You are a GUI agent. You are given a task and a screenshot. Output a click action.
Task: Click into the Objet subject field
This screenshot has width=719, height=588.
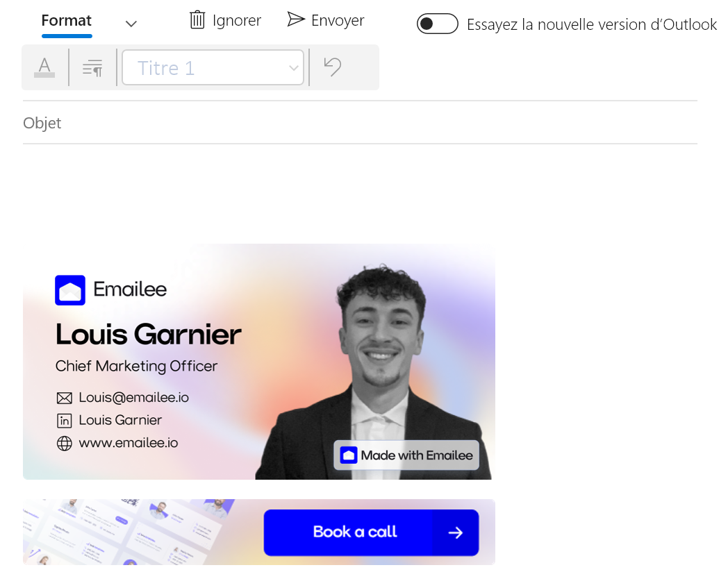tap(360, 123)
